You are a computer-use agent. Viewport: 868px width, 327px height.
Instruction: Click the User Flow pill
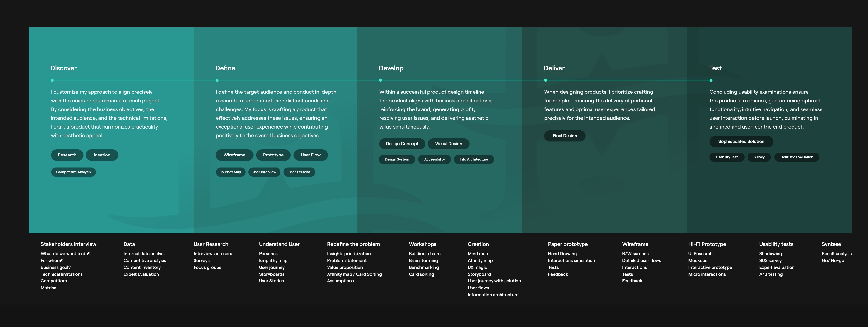pos(310,155)
